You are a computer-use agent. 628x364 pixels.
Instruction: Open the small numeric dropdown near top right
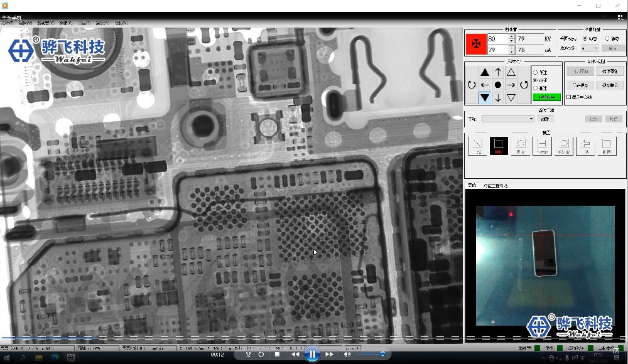click(x=590, y=48)
